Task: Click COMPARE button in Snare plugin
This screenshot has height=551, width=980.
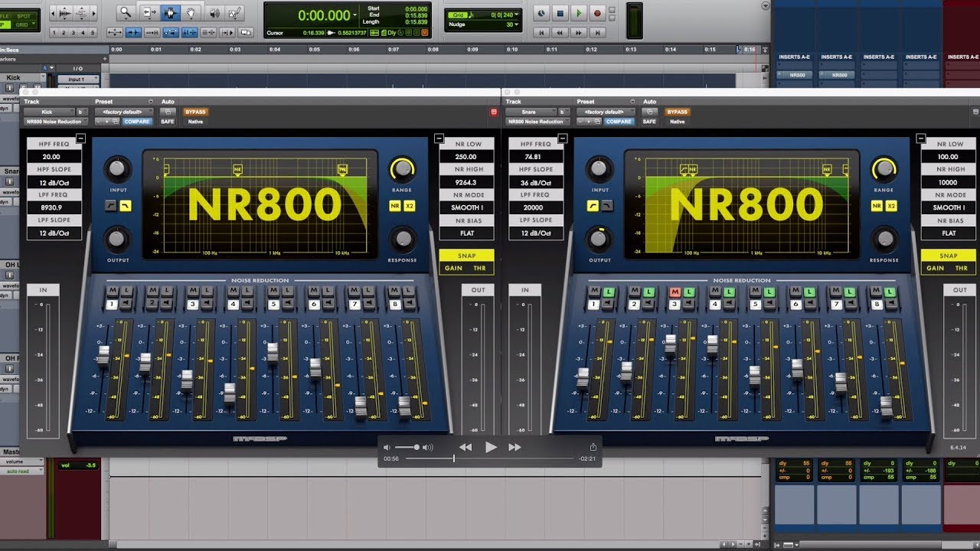Action: click(619, 121)
